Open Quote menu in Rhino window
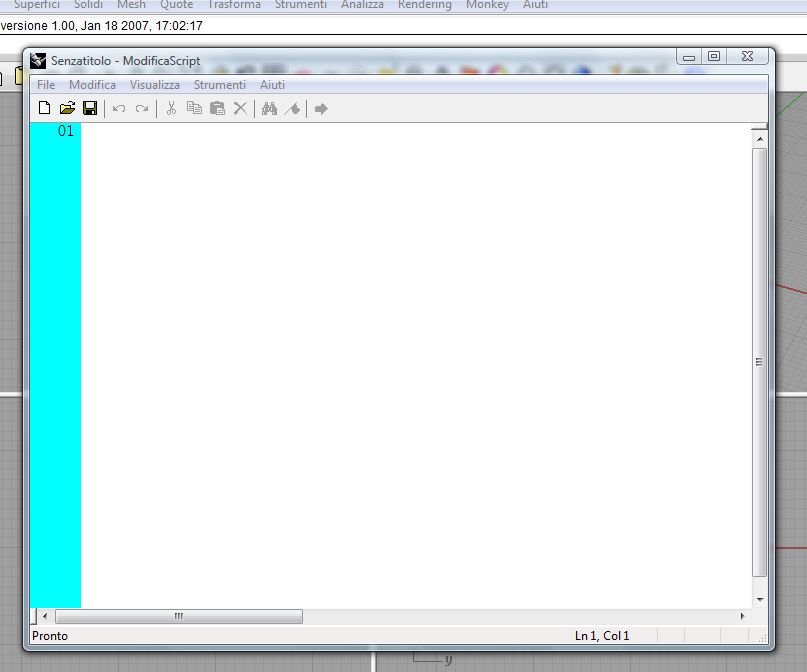This screenshot has height=672, width=807. tap(177, 5)
